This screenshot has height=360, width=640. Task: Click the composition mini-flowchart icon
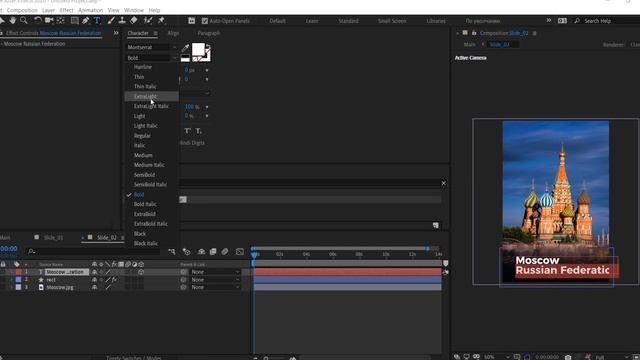coord(172,252)
